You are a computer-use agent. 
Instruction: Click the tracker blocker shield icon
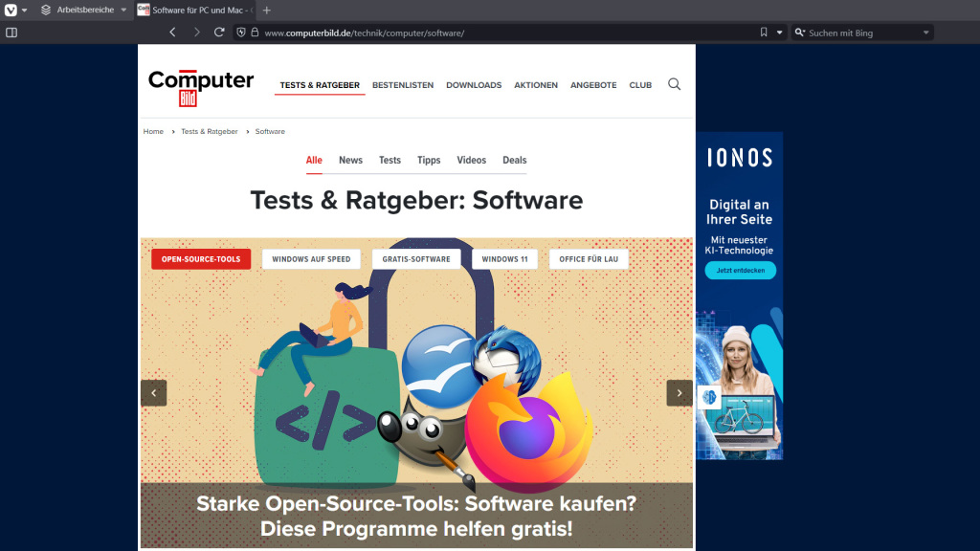click(241, 33)
